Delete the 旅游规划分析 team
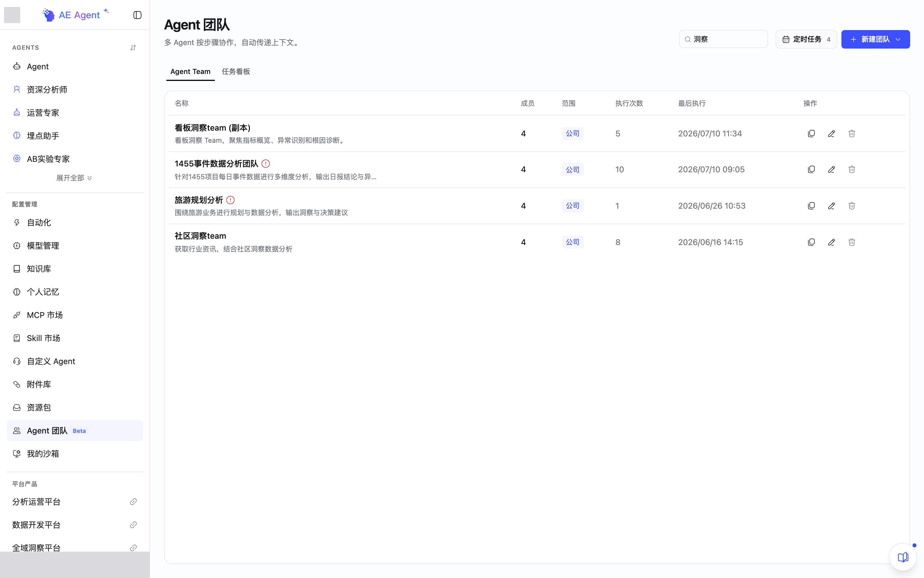 pyautogui.click(x=852, y=206)
